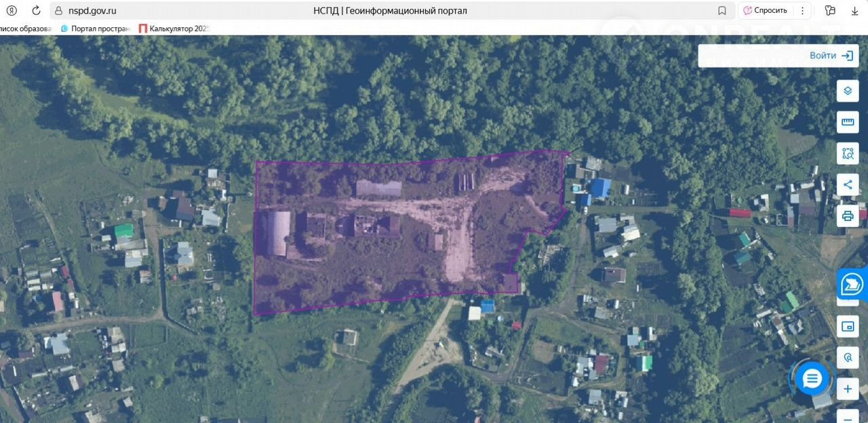Print the map with the printer icon
The image size is (868, 423).
(x=848, y=216)
